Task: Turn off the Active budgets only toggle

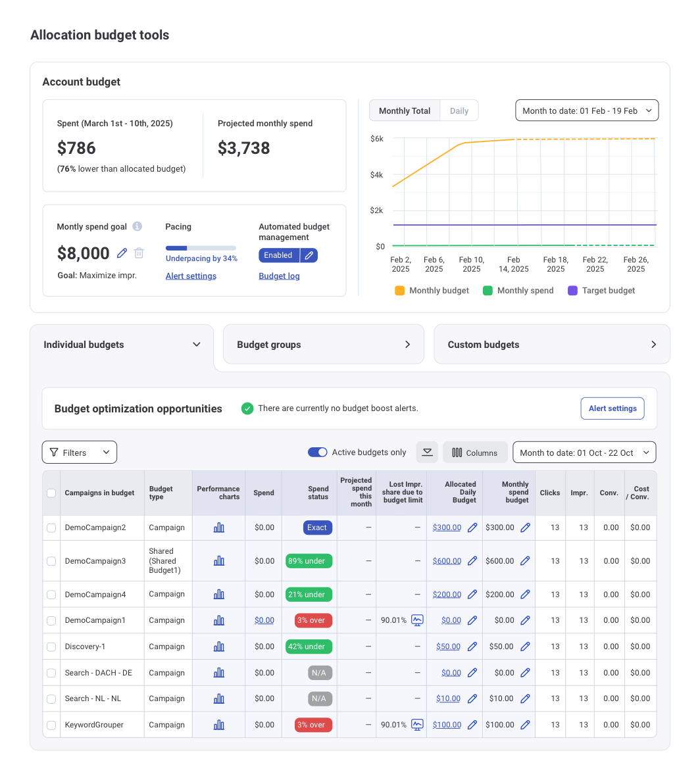Action: (318, 452)
